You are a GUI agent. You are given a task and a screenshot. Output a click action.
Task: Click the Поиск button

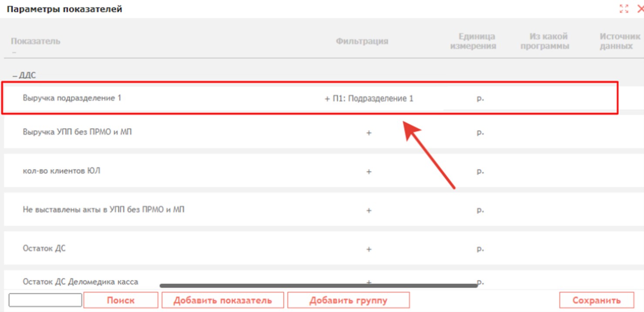[121, 300]
